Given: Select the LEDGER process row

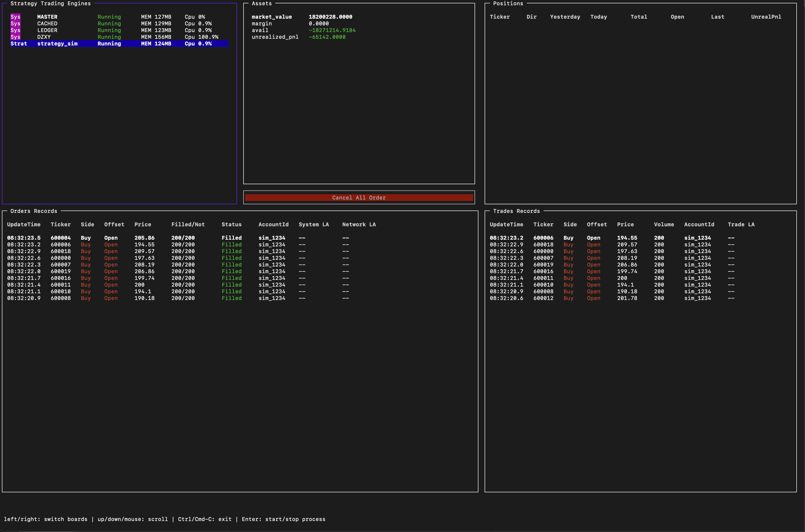Looking at the screenshot, I should tap(47, 30).
